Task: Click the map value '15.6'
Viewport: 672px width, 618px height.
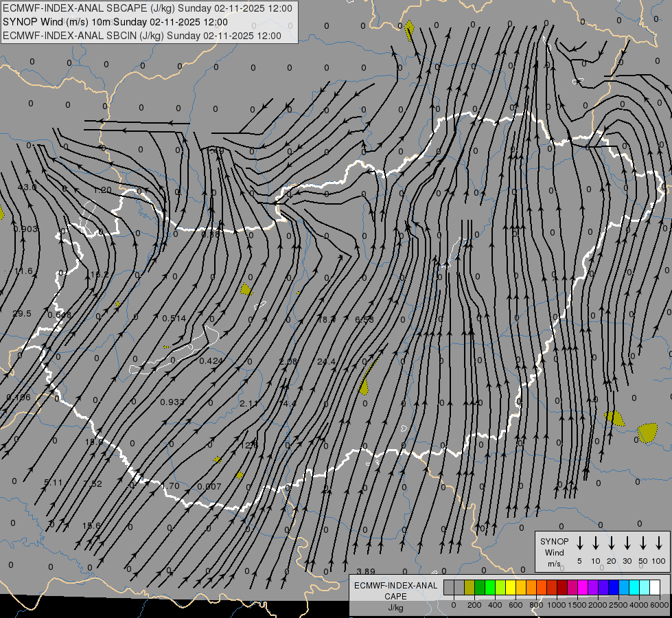Action: 91,525
